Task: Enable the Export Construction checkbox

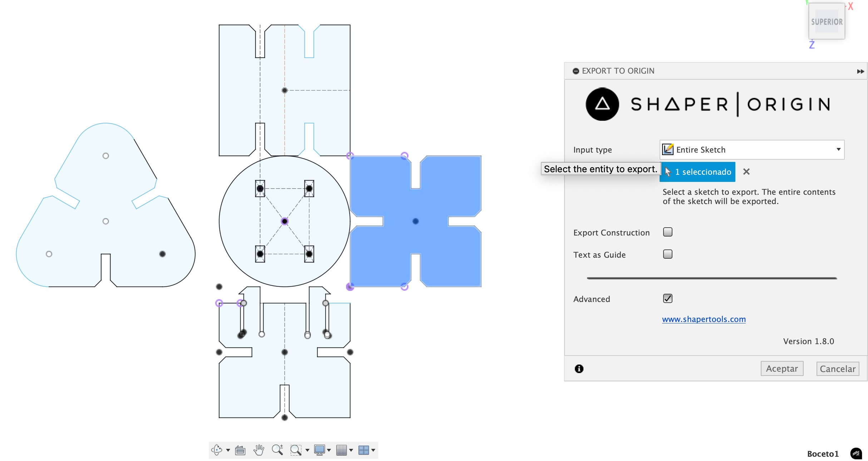Action: 667,232
